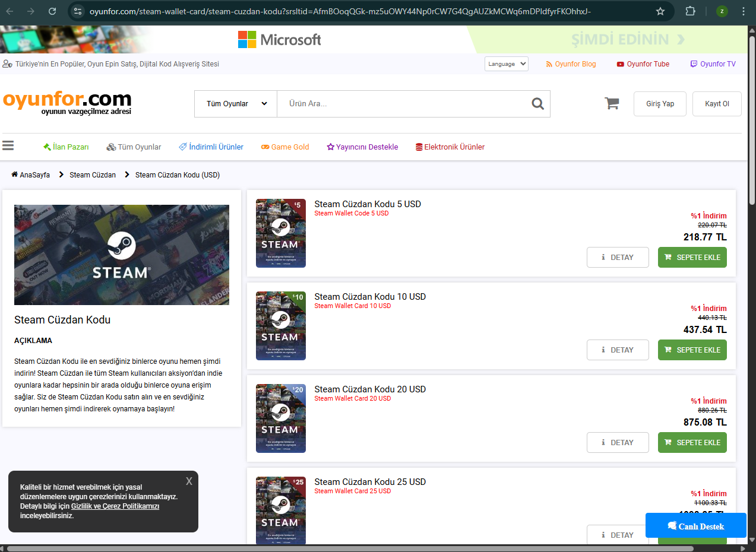Image resolution: width=756 pixels, height=552 pixels.
Task: Click the home icon in breadcrumb
Action: (14, 175)
